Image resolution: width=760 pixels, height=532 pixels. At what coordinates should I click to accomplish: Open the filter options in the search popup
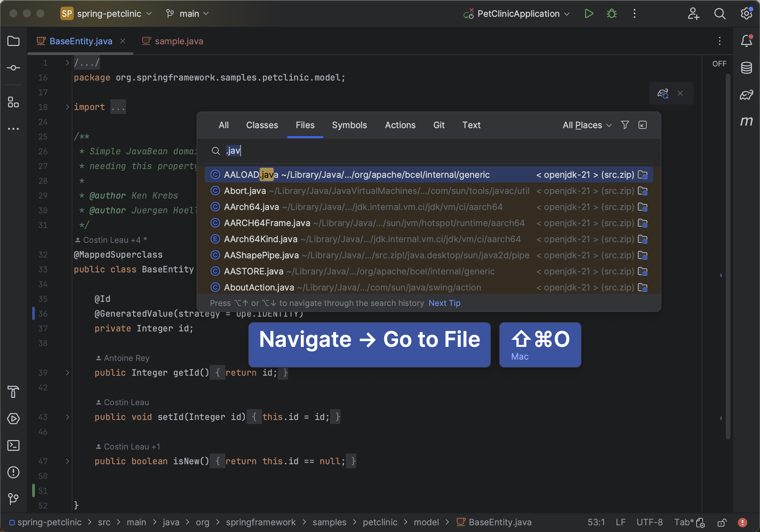point(625,125)
